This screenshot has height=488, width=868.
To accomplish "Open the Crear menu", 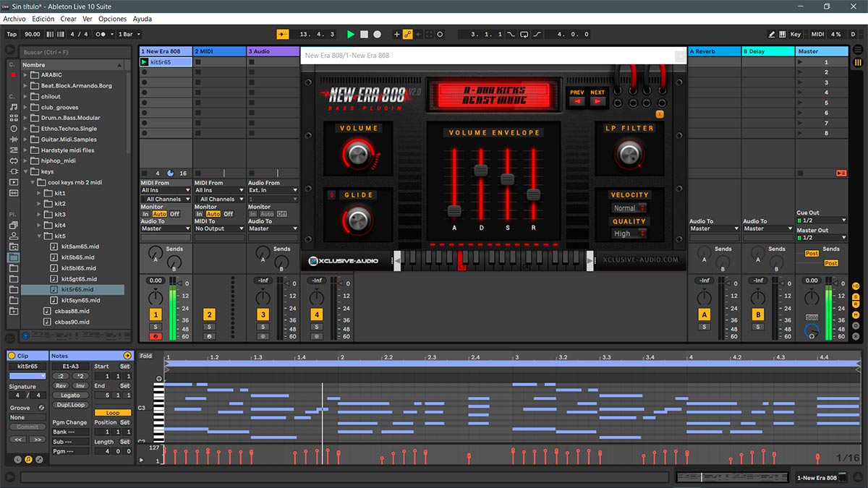I will pyautogui.click(x=68, y=19).
